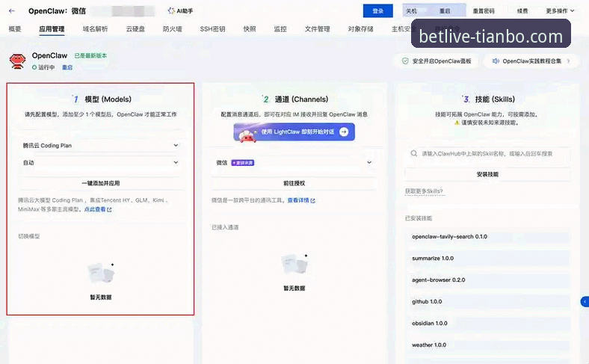Click the OpenClaw red crab logo

click(17, 61)
